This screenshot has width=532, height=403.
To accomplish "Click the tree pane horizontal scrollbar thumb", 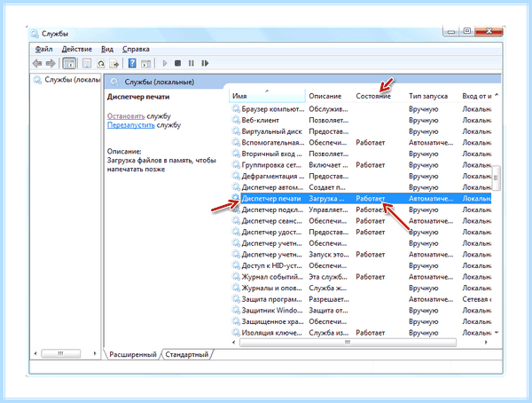I will pos(60,353).
